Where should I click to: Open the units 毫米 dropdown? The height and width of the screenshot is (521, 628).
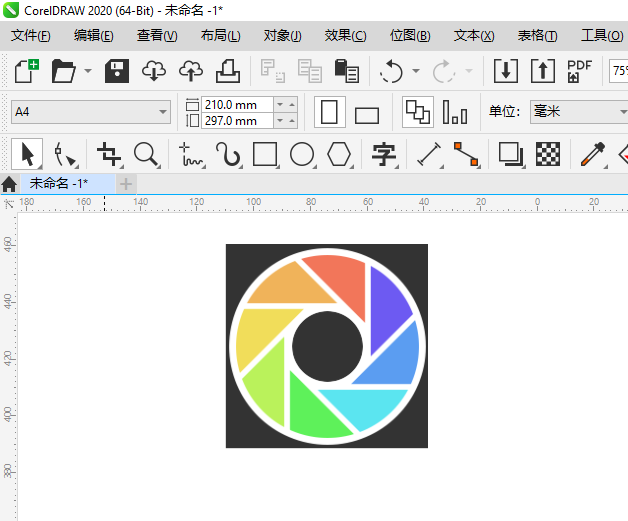tap(579, 112)
